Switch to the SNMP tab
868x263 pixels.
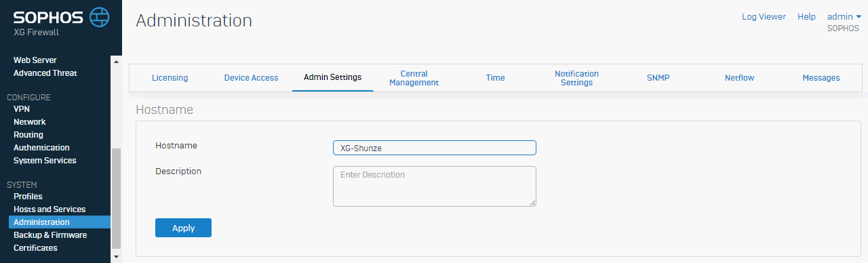658,78
